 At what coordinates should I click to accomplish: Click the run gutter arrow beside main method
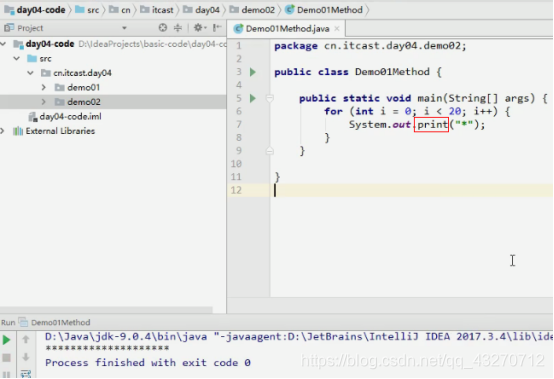(x=253, y=98)
